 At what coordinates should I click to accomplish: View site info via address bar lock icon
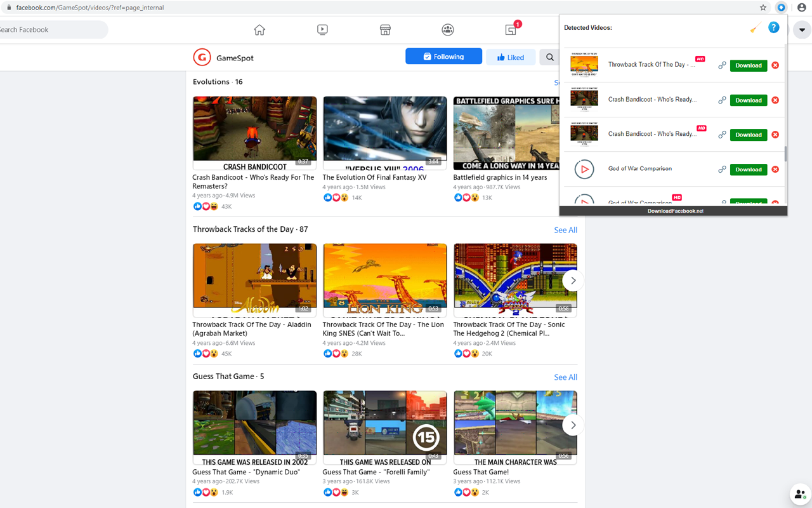coord(9,8)
